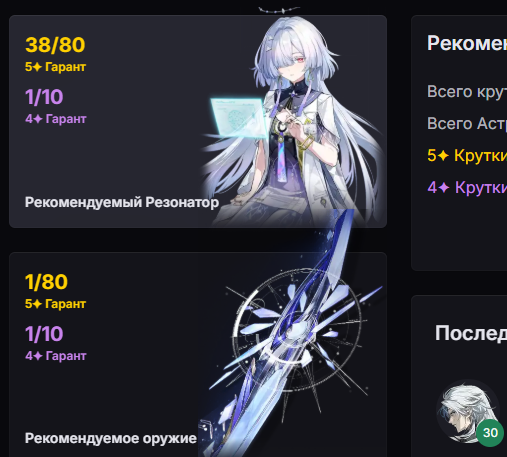The width and height of the screenshot is (507, 457).
Task: Click the weapon 1/10 four-star counter
Action: tap(44, 334)
